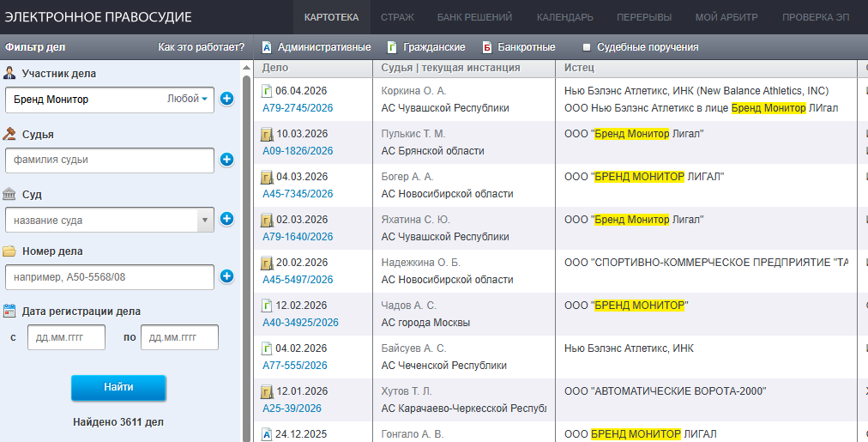
Task: Add another participant filter with plus icon
Action: [x=226, y=99]
